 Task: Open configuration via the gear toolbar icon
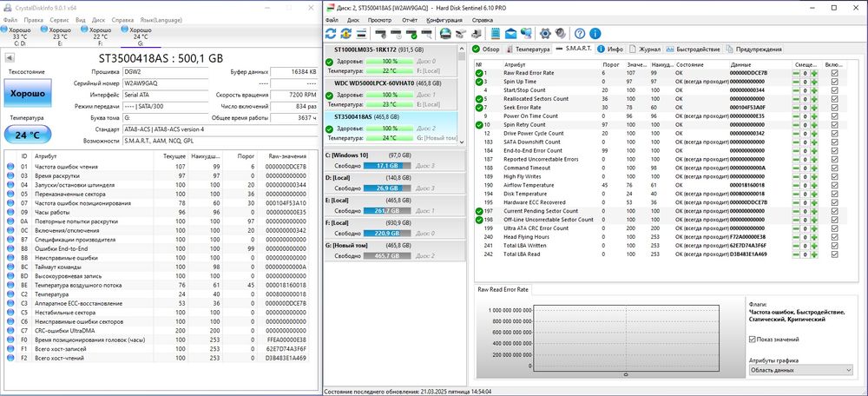(x=545, y=33)
